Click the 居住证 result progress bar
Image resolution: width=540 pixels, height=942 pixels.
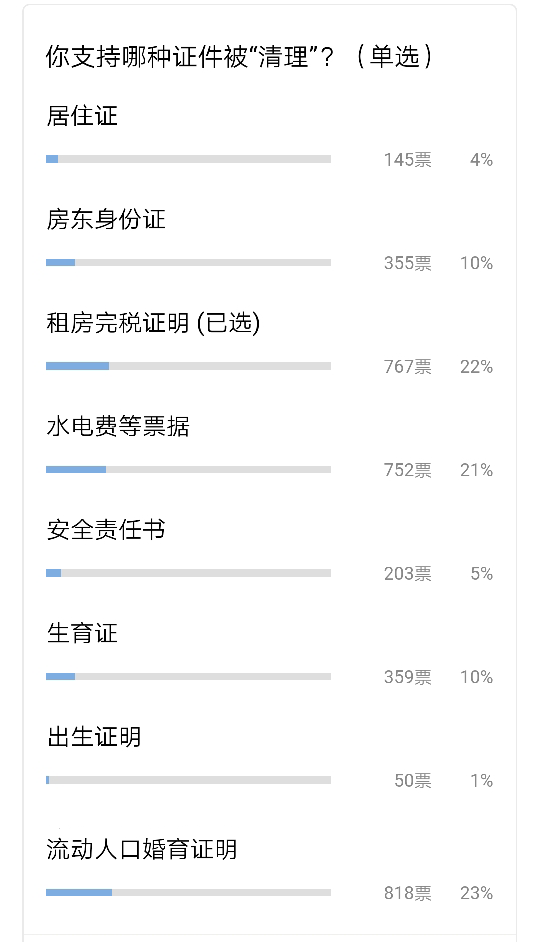point(188,159)
